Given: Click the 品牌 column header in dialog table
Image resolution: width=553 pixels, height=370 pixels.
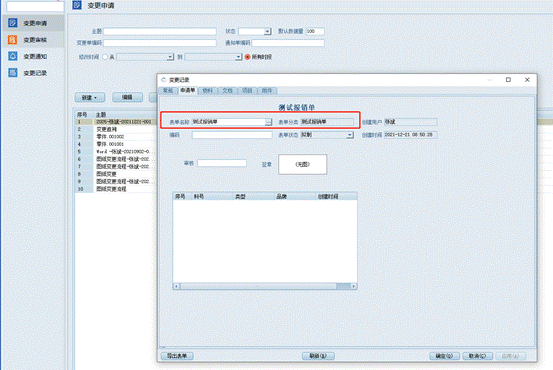Looking at the screenshot, I should [x=295, y=196].
